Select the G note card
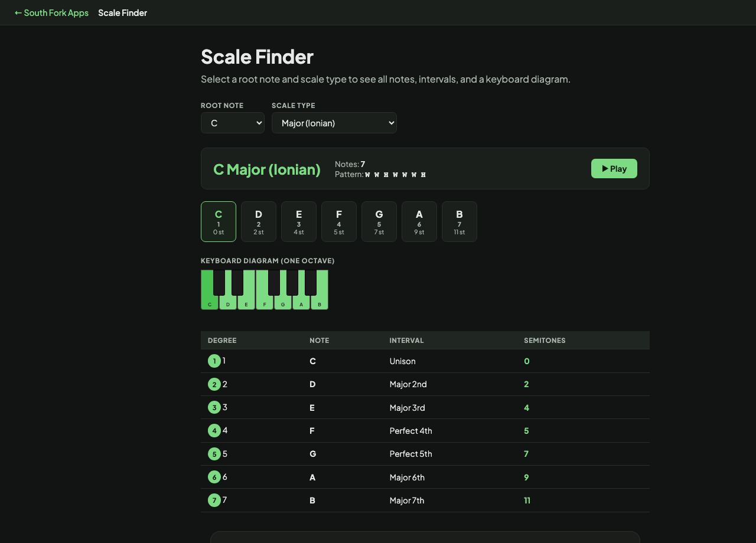The width and height of the screenshot is (756, 543). coord(379,221)
